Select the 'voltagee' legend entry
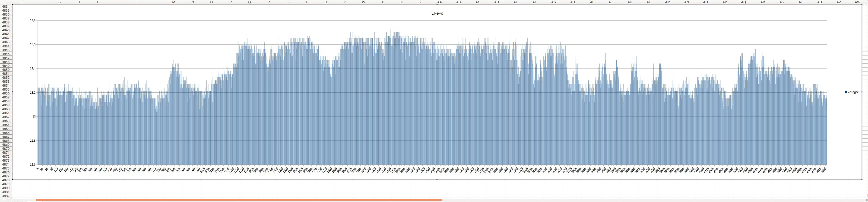 (x=853, y=92)
